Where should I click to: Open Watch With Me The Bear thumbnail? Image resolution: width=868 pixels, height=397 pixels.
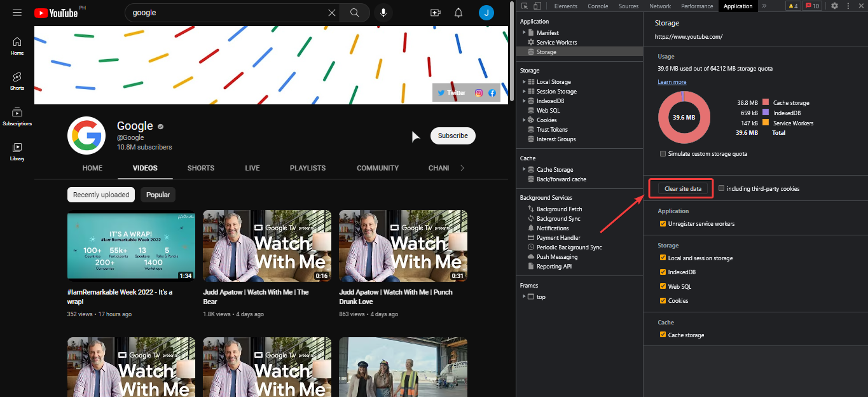click(267, 246)
